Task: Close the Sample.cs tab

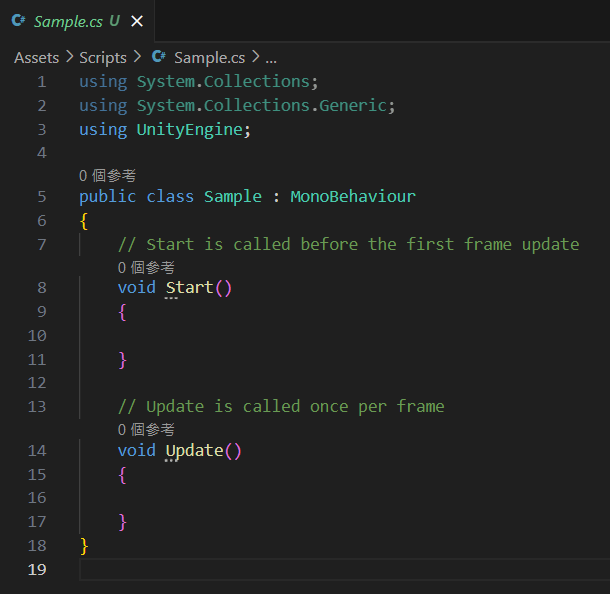Action: [137, 21]
